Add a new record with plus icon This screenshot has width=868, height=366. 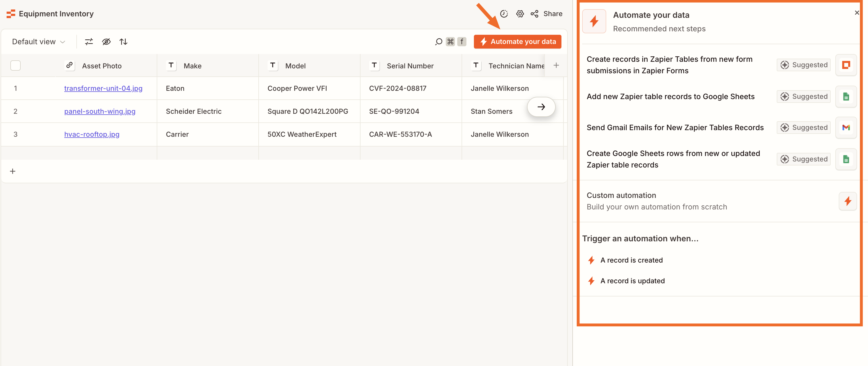13,171
